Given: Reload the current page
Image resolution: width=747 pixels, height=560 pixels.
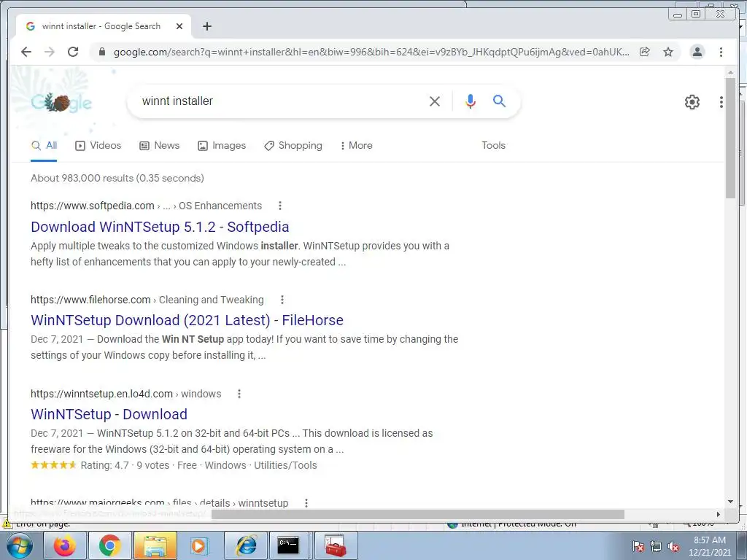Looking at the screenshot, I should (73, 52).
